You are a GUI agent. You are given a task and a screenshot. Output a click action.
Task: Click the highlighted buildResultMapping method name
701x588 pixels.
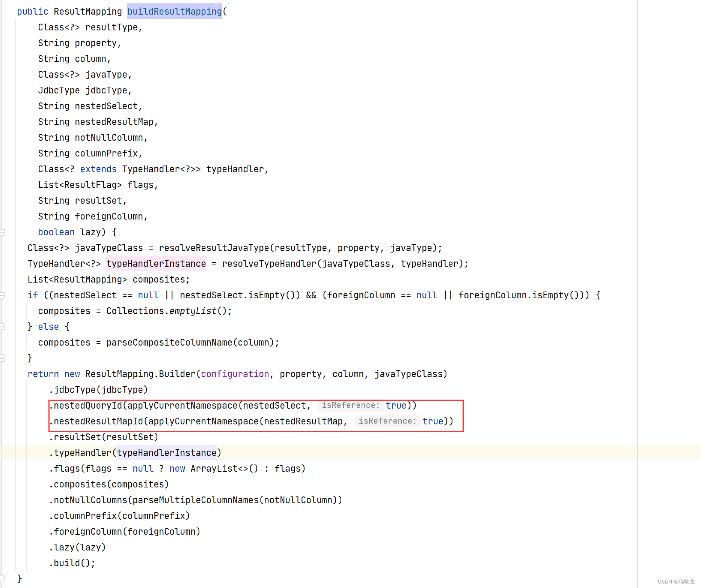175,12
